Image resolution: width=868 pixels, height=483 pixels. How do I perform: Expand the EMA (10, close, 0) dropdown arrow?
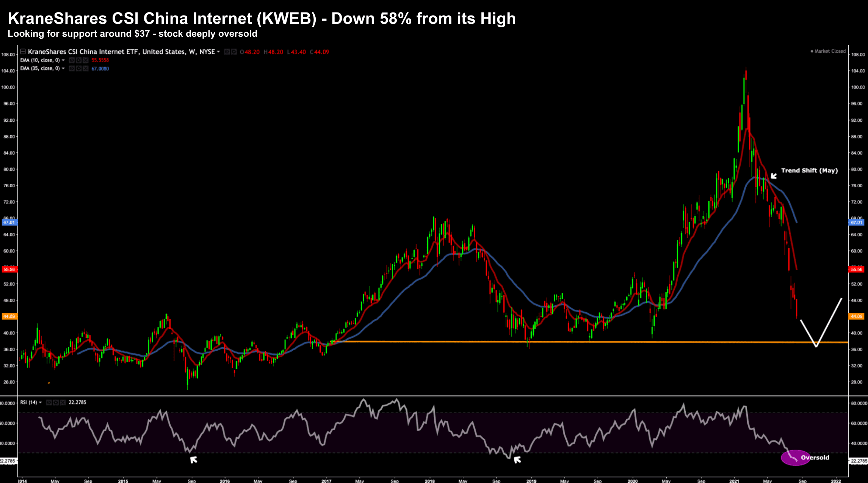click(63, 60)
